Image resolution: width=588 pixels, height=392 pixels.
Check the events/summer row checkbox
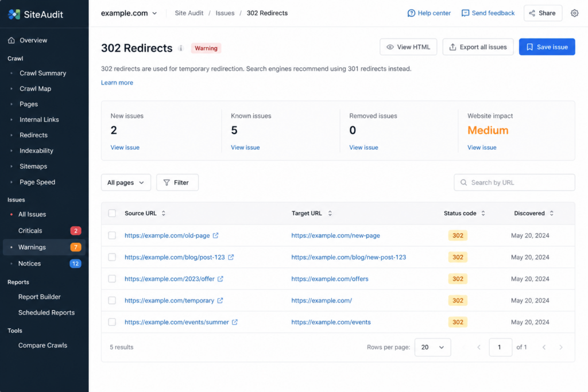[112, 322]
